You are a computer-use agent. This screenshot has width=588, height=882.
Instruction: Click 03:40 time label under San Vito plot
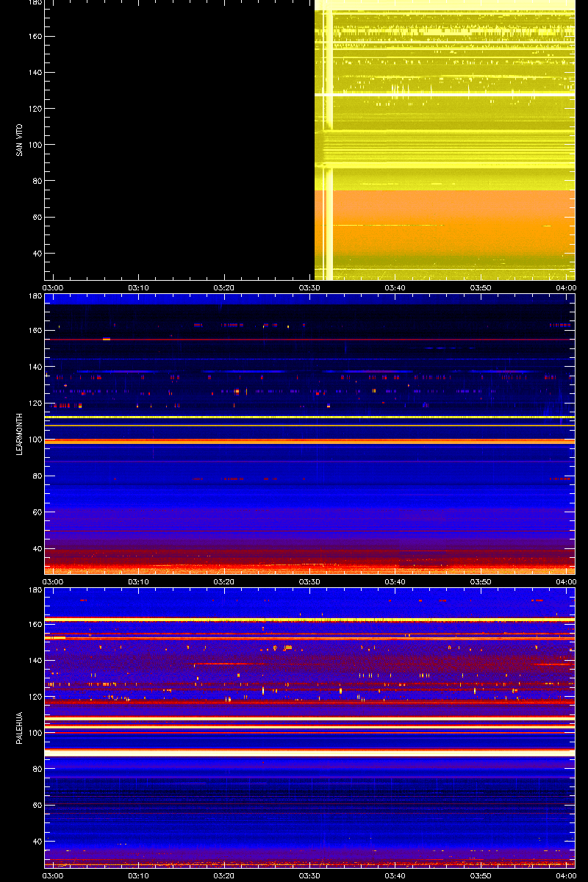click(395, 288)
